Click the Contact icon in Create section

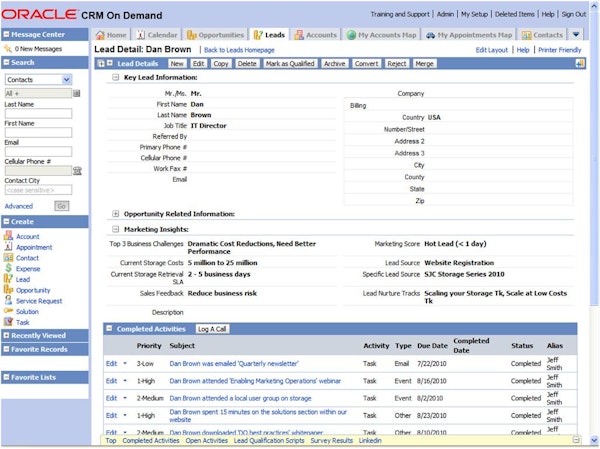pyautogui.click(x=8, y=258)
